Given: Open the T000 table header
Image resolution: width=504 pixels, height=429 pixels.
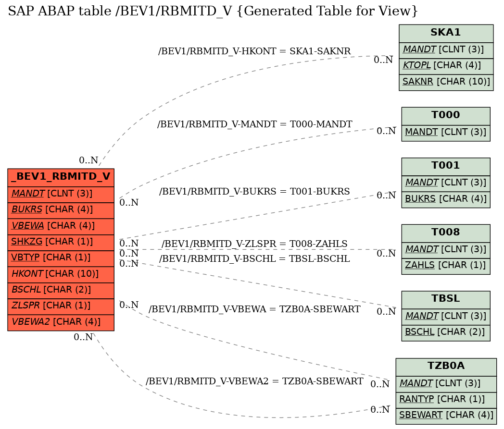Looking at the screenshot, I should tap(446, 116).
